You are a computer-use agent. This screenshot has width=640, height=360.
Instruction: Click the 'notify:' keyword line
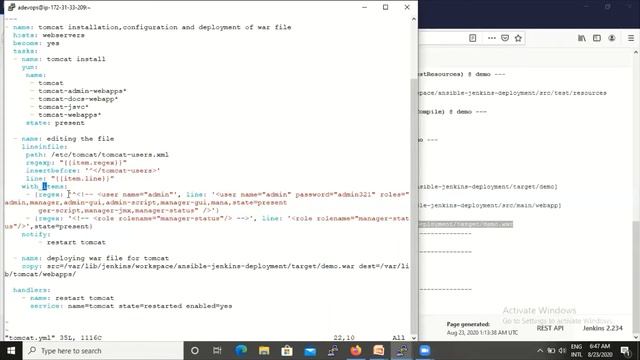36,234
